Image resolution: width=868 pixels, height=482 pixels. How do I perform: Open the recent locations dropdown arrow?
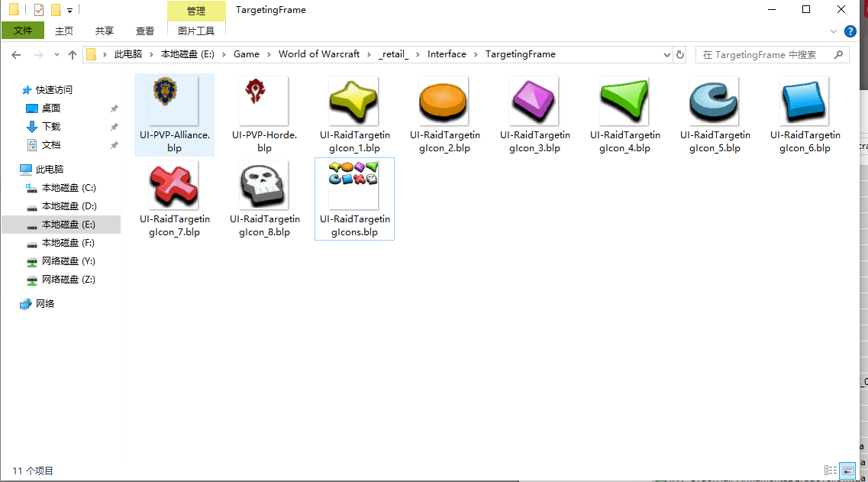point(56,55)
